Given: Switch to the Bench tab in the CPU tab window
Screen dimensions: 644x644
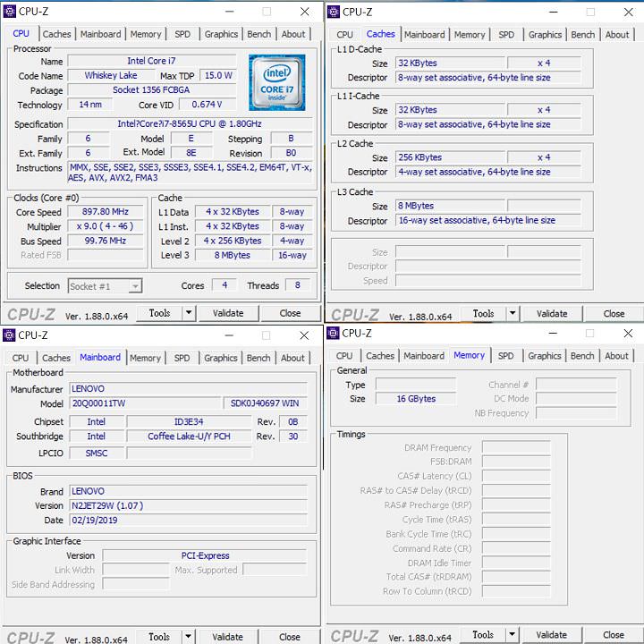Looking at the screenshot, I should click(x=258, y=34).
